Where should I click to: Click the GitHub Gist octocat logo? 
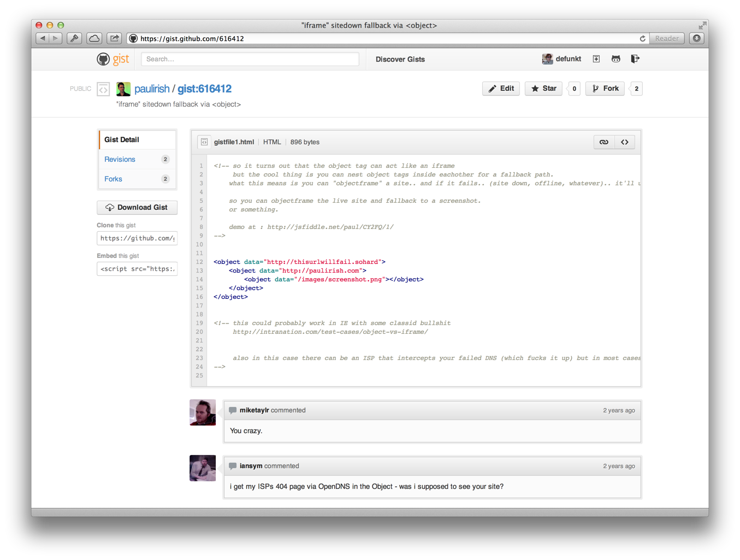pos(103,59)
